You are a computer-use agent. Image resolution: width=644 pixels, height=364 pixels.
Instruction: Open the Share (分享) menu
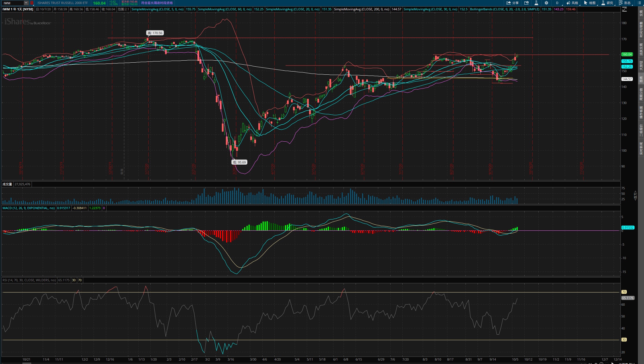pos(512,3)
